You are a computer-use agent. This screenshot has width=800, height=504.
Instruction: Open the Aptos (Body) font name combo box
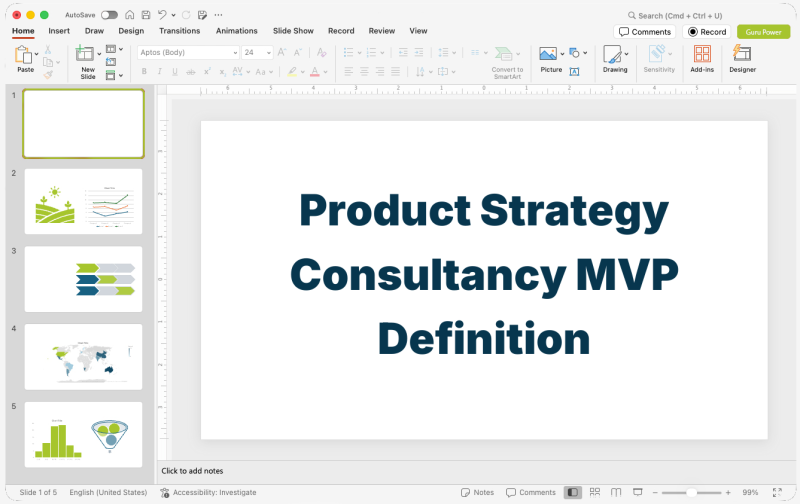coord(188,53)
